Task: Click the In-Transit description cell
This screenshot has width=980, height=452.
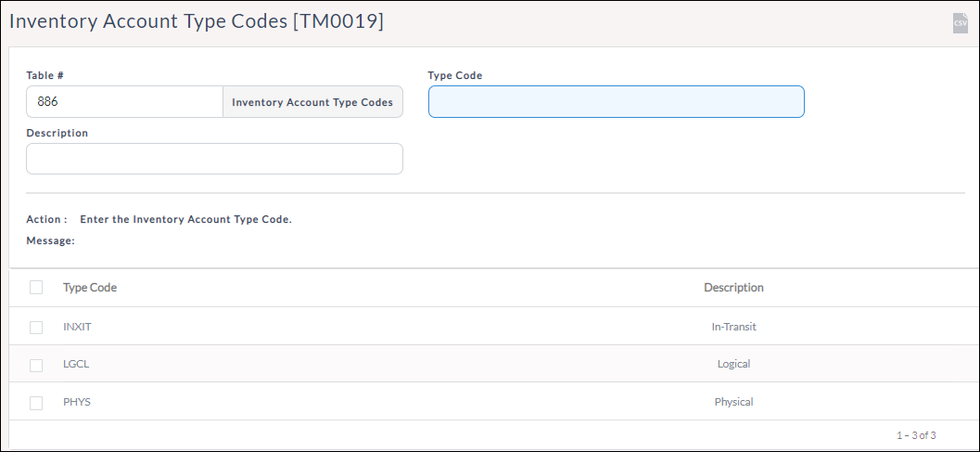Action: 733,328
